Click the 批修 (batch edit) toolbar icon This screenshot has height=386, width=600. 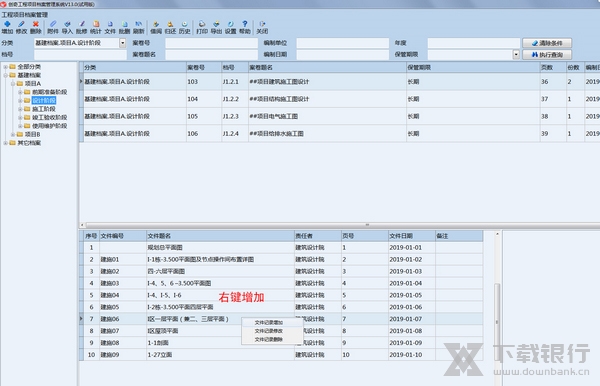82,27
